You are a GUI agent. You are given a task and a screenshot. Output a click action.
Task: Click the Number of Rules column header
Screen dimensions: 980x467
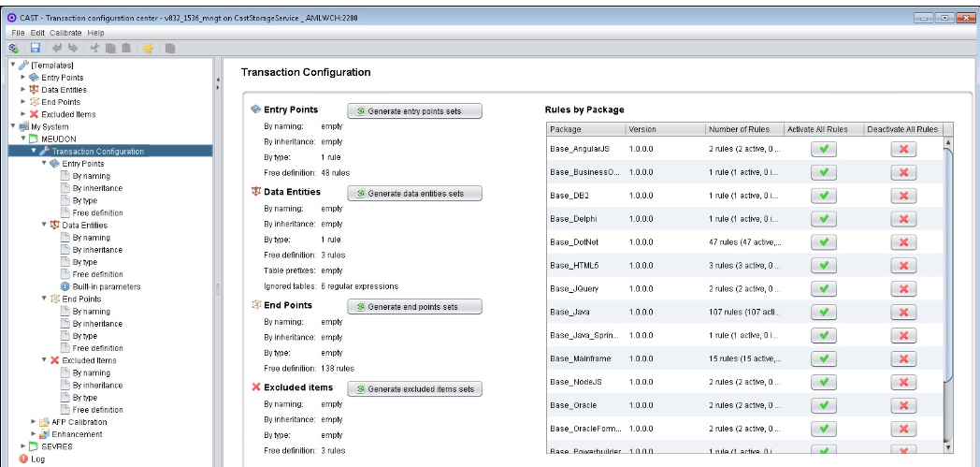pos(744,129)
